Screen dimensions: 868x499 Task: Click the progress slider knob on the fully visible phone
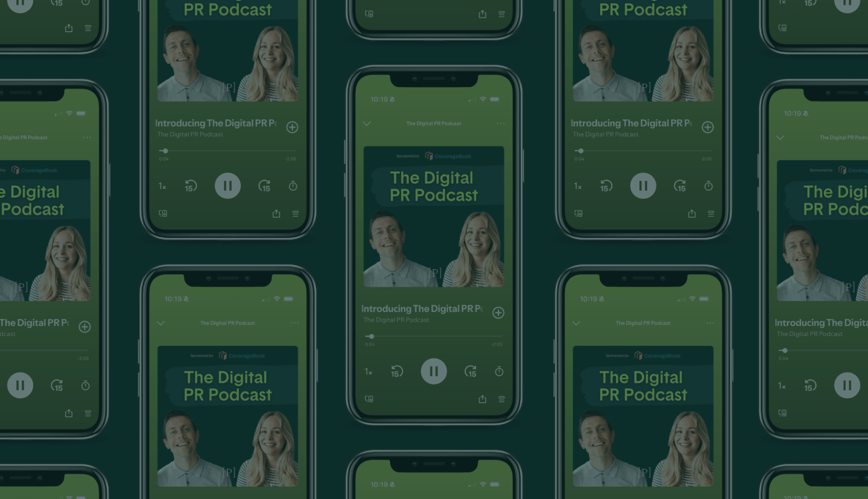[x=372, y=336]
